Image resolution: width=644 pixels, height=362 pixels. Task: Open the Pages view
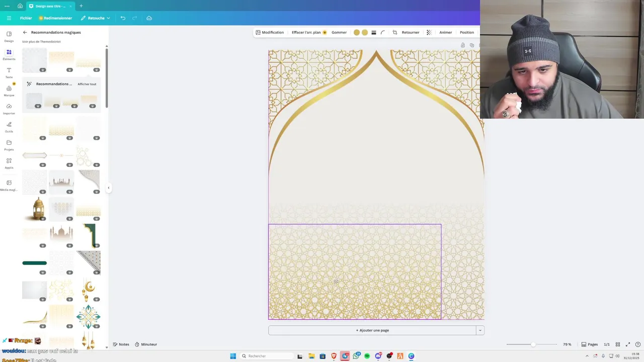click(590, 344)
